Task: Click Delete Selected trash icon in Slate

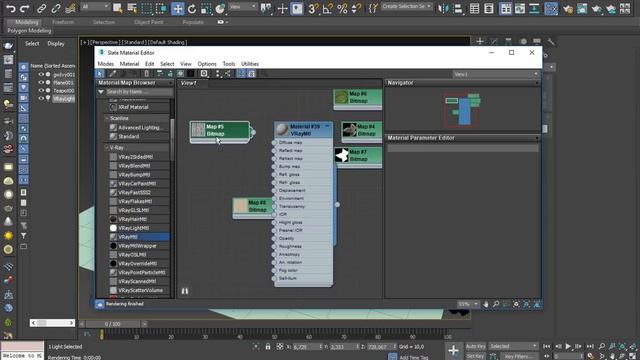Action: tap(147, 73)
